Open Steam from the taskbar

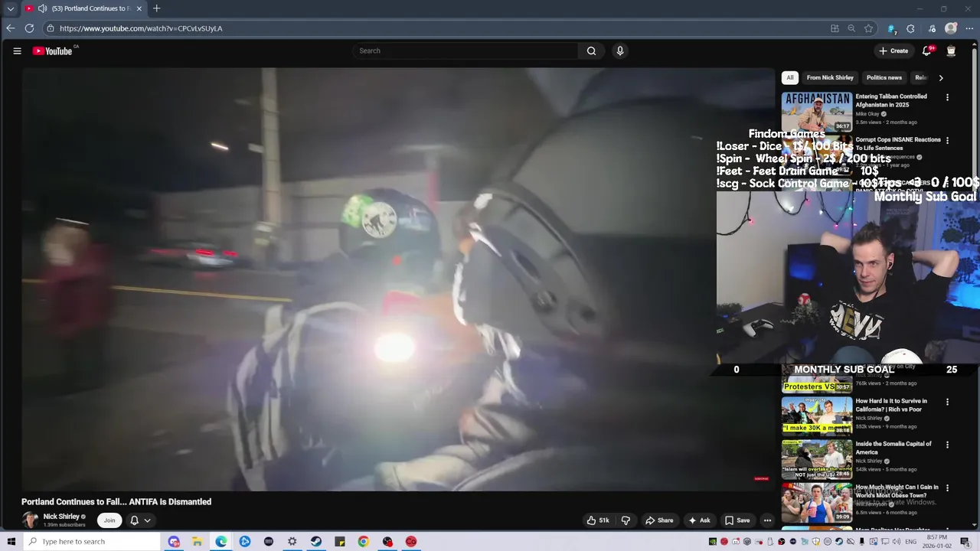pos(315,542)
